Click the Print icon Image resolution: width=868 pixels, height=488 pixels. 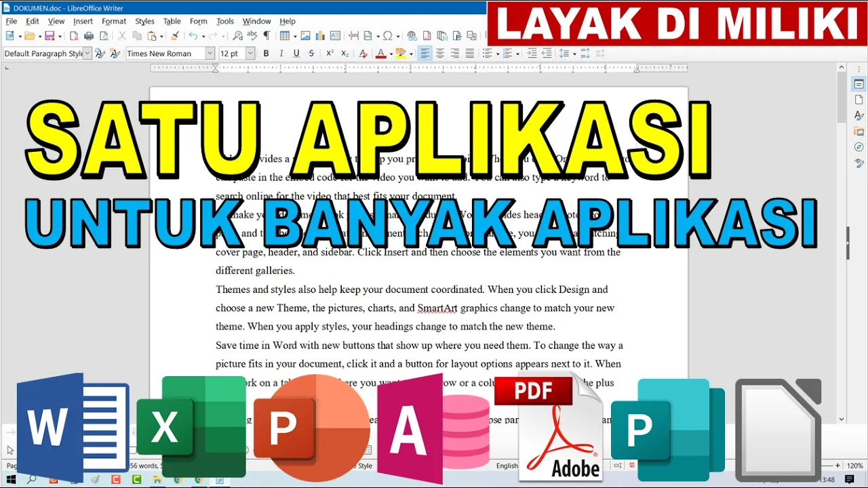(89, 36)
